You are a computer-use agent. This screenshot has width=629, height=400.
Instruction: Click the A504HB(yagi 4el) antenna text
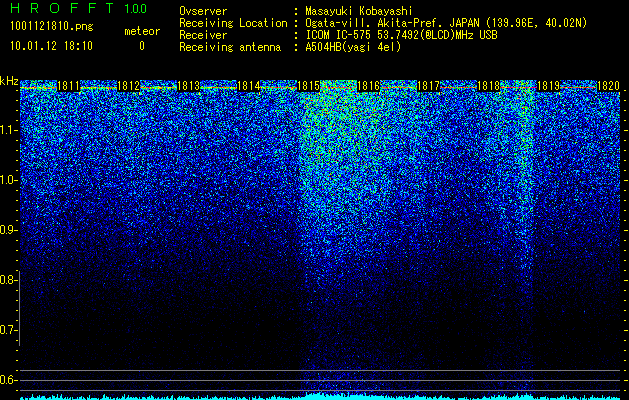pyautogui.click(x=353, y=47)
